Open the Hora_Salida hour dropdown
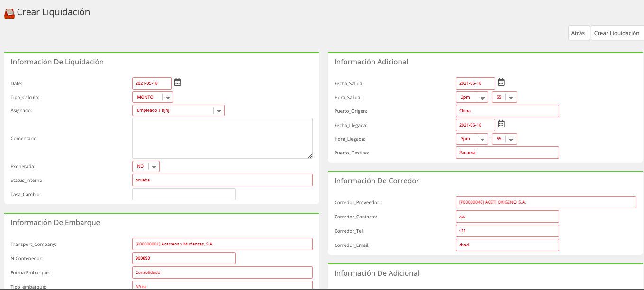 click(472, 97)
